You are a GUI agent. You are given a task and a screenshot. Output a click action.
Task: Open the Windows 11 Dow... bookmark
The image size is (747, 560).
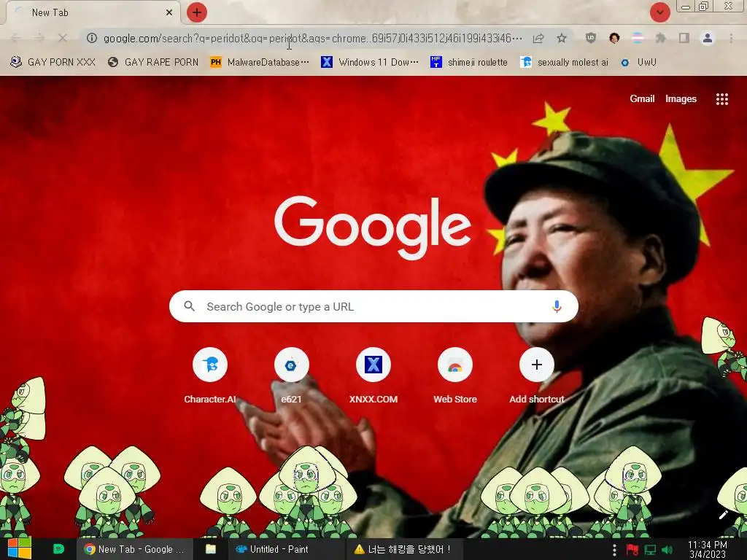click(x=370, y=62)
